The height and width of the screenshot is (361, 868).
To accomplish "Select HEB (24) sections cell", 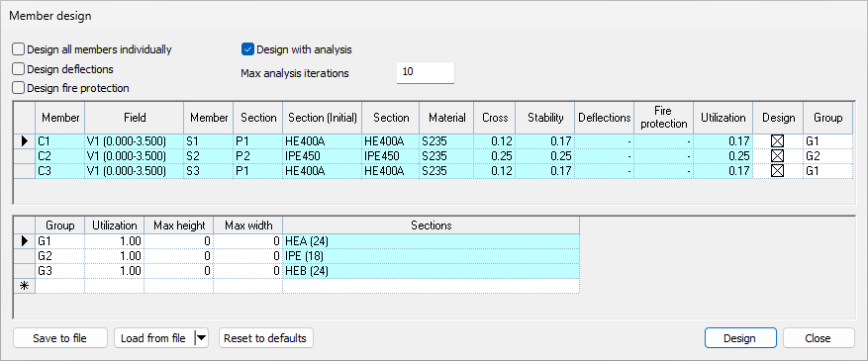I will (432, 271).
